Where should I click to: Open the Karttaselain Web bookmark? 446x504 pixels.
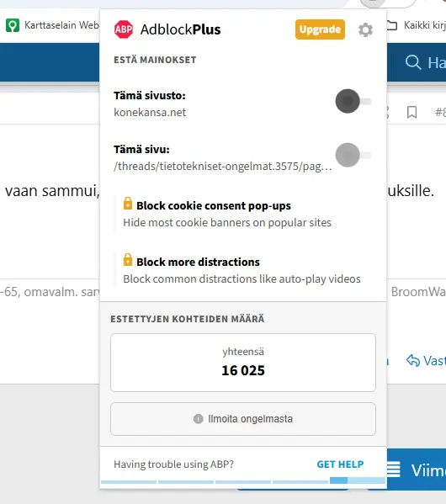[52, 25]
